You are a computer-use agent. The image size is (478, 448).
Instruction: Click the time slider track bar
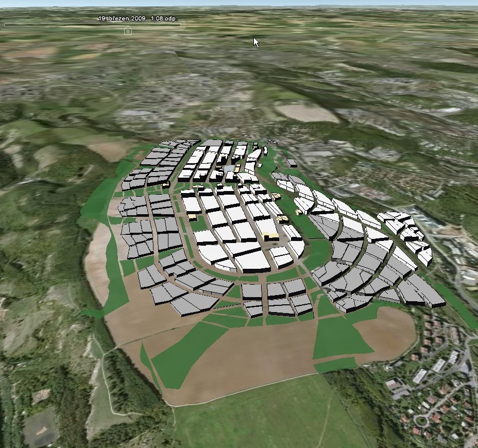coord(93,25)
